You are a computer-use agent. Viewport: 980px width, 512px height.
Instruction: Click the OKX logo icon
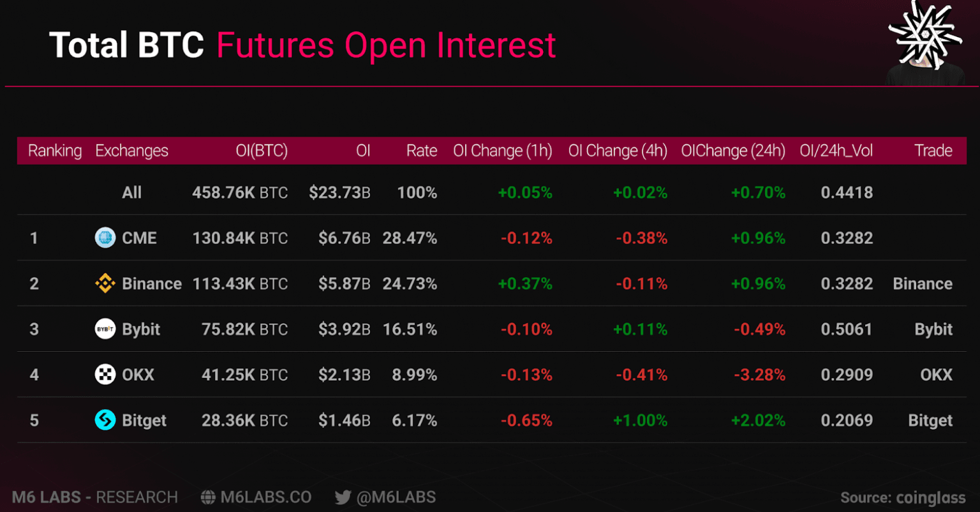105,375
